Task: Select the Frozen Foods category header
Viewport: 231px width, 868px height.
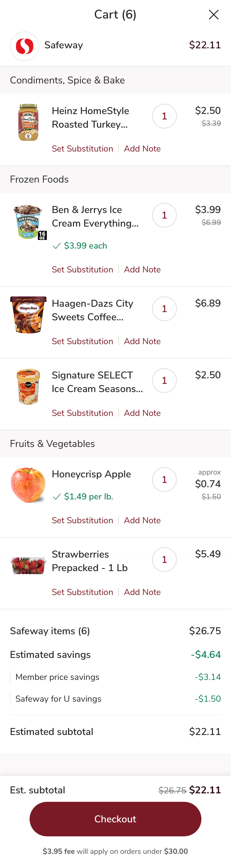Action: [39, 179]
